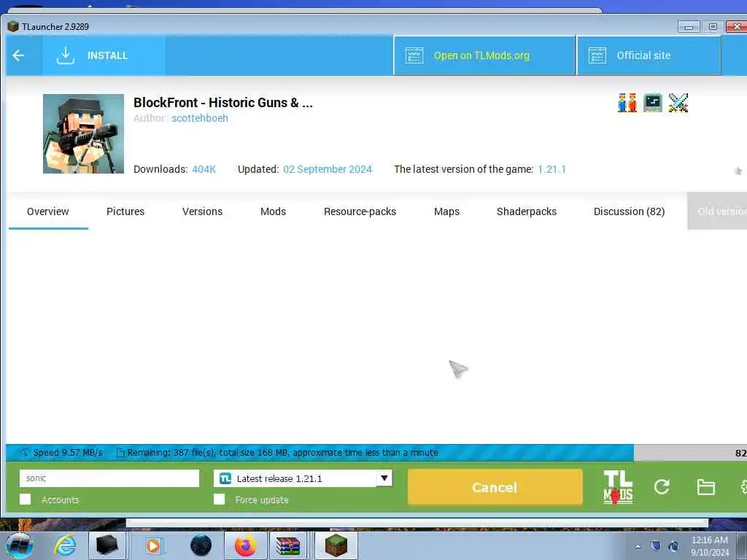Click the power tray icon beside the clock
This screenshot has width=747, height=560.
click(673, 546)
